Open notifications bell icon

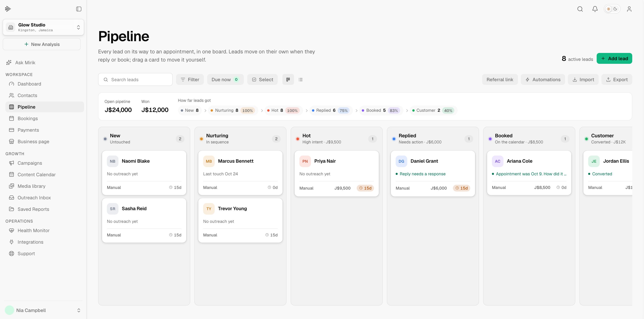(595, 9)
